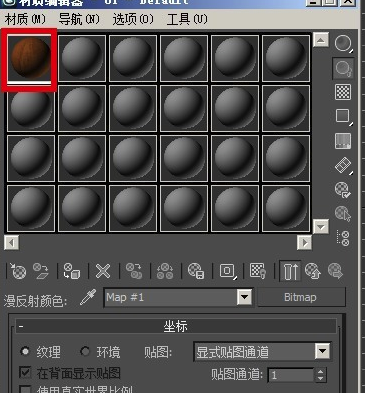
Task: Pick material with the eyedropper icon
Action: point(88,297)
